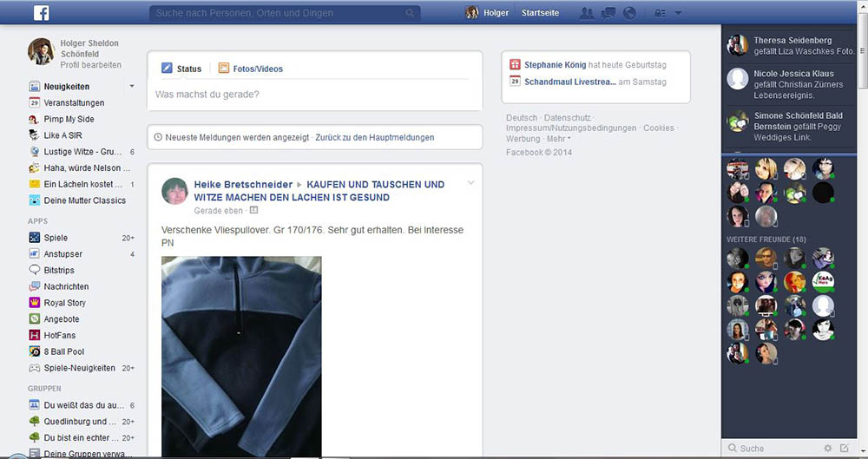868x459 pixels.
Task: Open KeAg Herz avatar in chat list
Action: point(823,282)
